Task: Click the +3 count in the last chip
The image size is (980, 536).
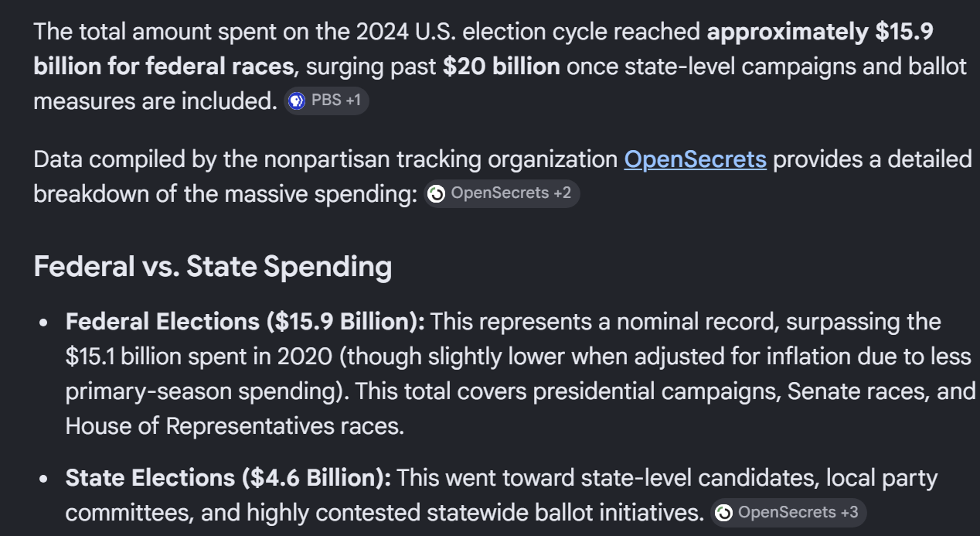Action: pos(849,513)
